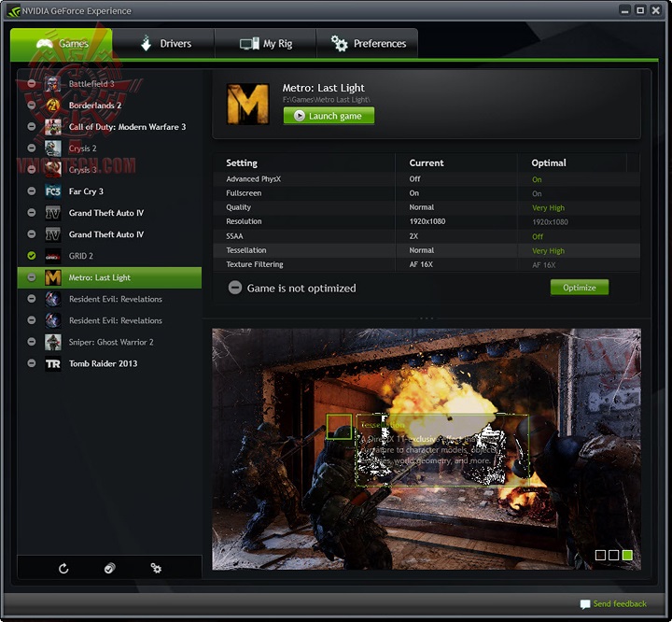This screenshot has height=622, width=672.
Task: Open the Drivers tab
Action: coord(163,44)
